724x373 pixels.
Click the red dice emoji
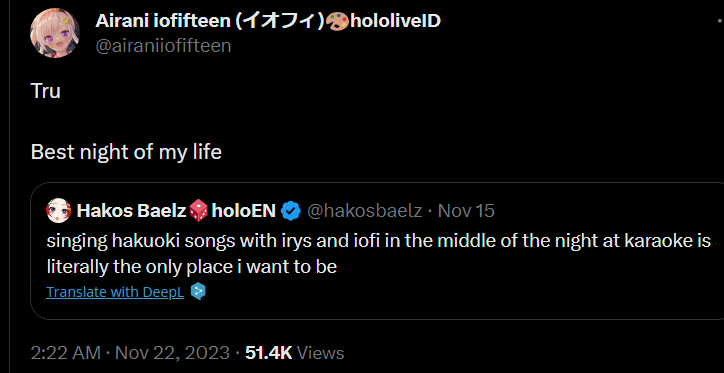(198, 211)
